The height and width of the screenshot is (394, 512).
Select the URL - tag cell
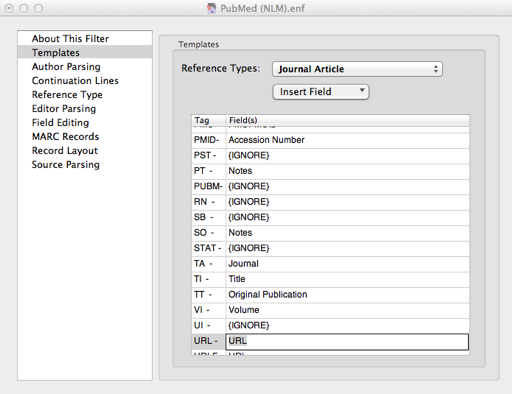209,341
